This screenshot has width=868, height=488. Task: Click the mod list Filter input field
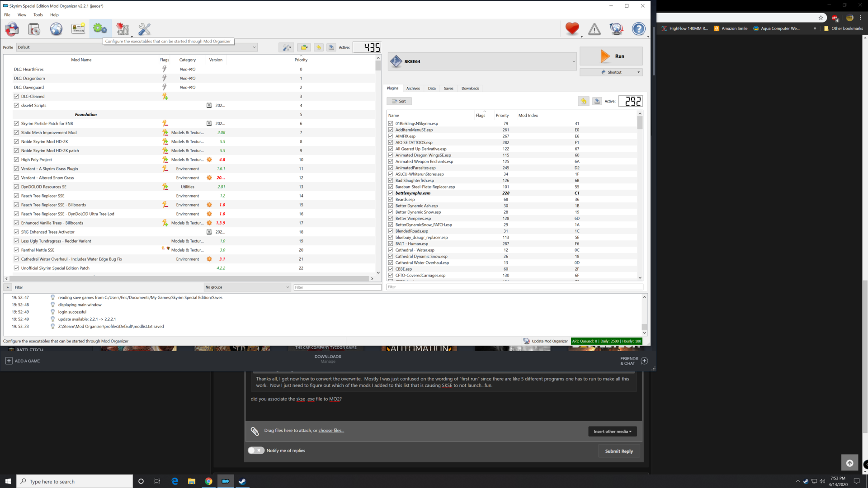coord(337,287)
